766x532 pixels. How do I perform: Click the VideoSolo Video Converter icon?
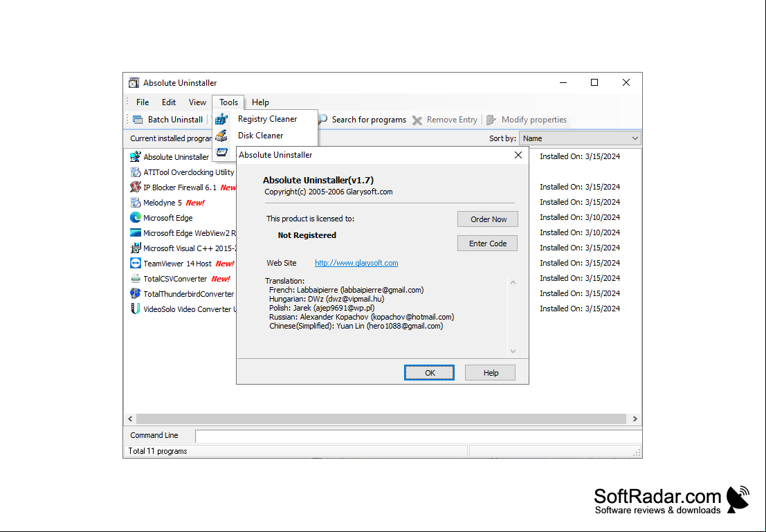(136, 309)
